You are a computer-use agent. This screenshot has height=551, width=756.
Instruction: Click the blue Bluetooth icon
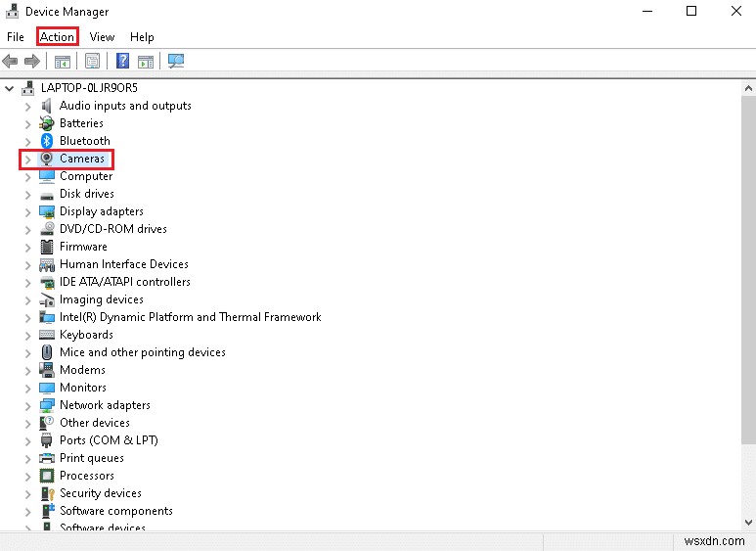pos(47,141)
